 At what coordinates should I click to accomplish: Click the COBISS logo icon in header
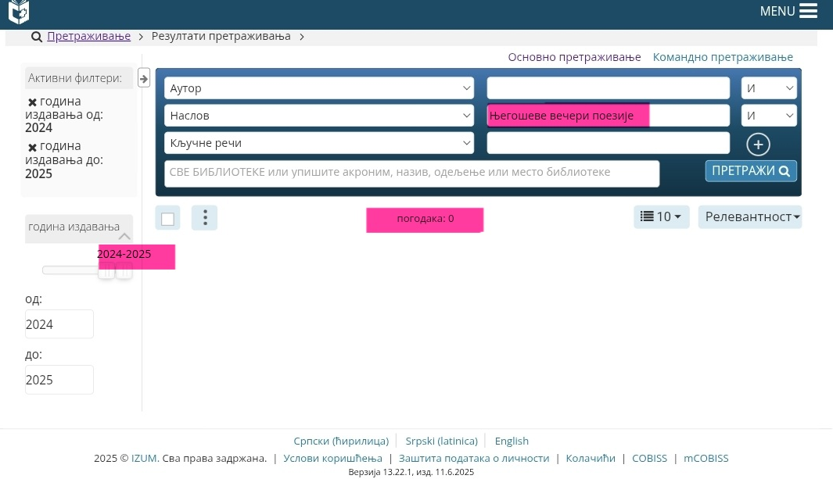click(19, 11)
